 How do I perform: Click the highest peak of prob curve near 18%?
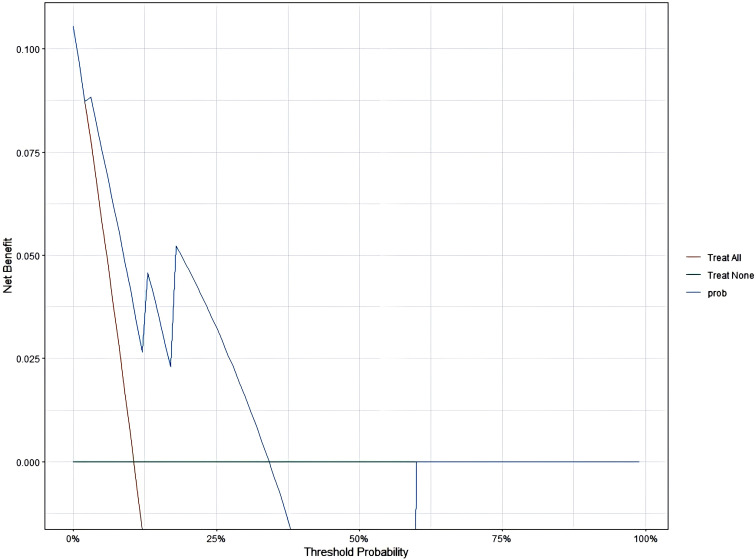[176, 246]
